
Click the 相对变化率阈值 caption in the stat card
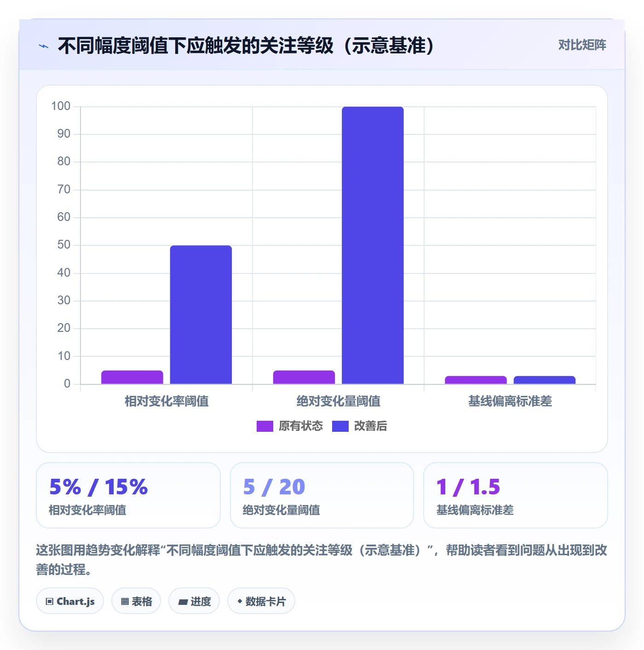87,510
